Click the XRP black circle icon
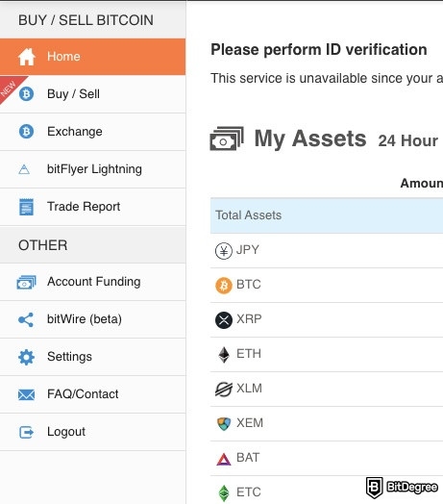Screen dimensions: 443x504 (224, 320)
